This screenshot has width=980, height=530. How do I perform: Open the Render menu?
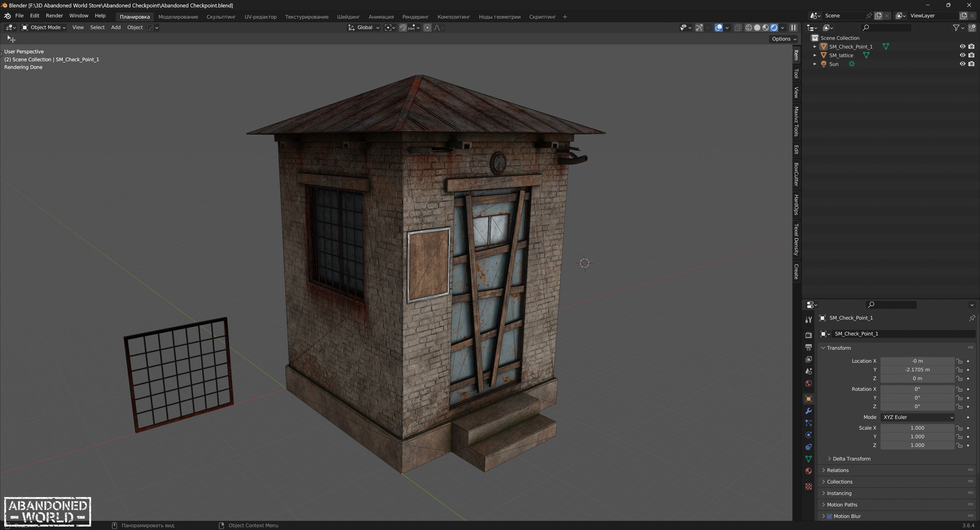[x=54, y=16]
